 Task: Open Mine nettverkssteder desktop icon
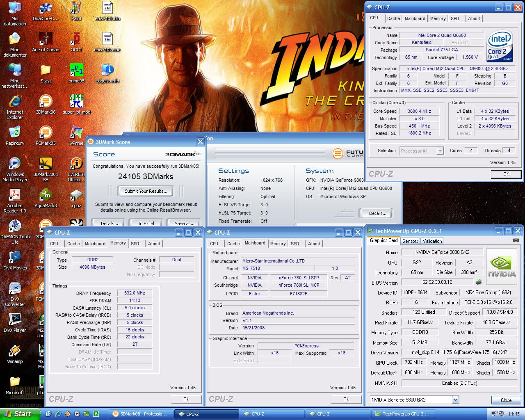click(x=15, y=75)
